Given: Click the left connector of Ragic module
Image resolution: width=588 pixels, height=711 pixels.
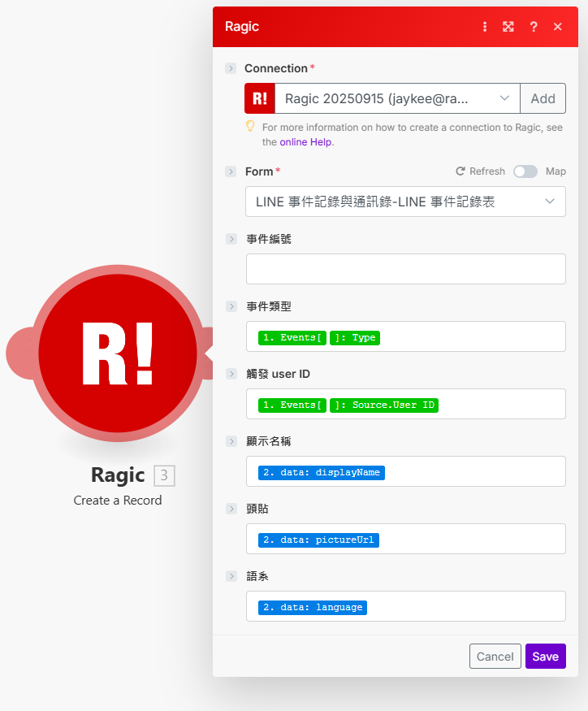Looking at the screenshot, I should (x=18, y=353).
